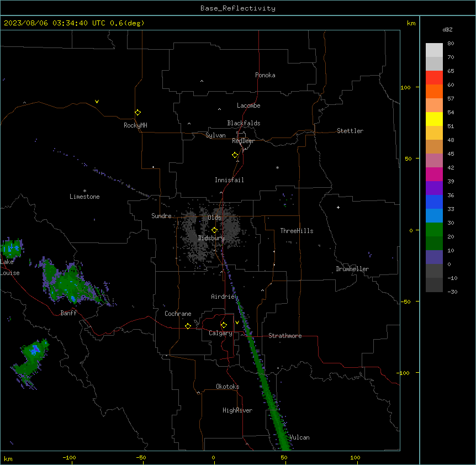This screenshot has height=465, width=476.
Task: Pick the orange 57-60 dBZ legend swatch
Action: 434,91
